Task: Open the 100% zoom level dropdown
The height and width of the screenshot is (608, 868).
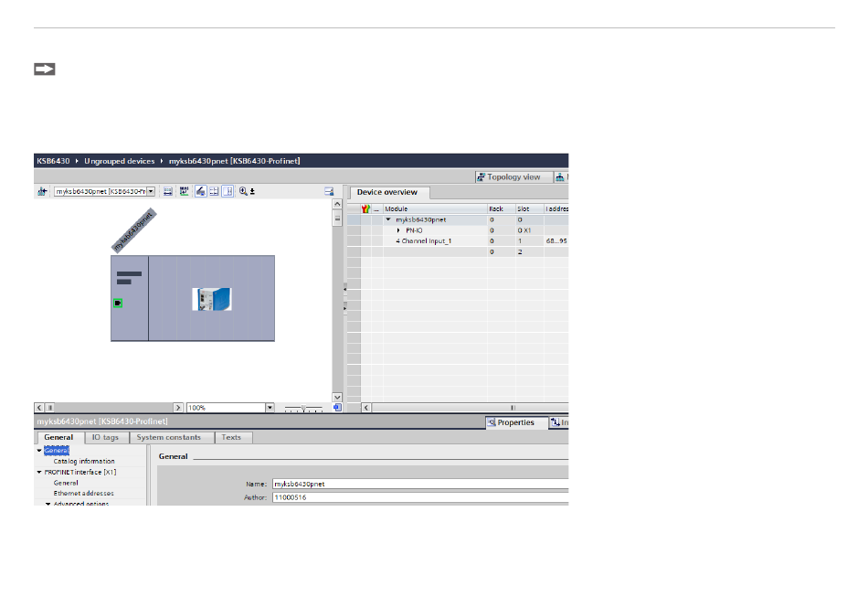Action: [x=270, y=408]
